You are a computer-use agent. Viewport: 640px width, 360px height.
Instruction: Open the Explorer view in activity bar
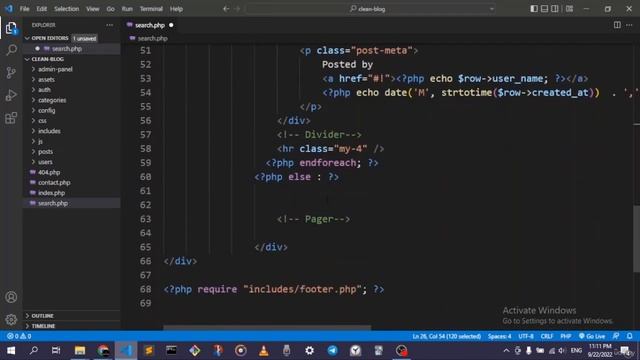[11, 28]
